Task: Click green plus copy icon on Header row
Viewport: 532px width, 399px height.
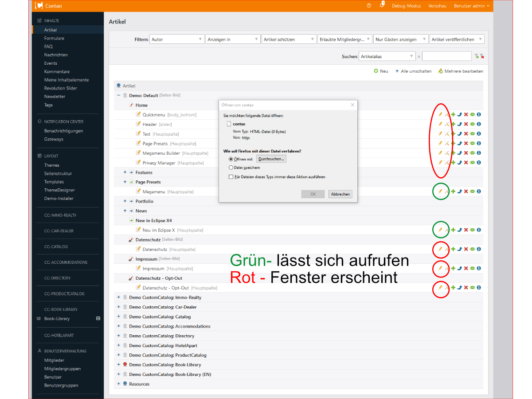Action: [x=453, y=124]
